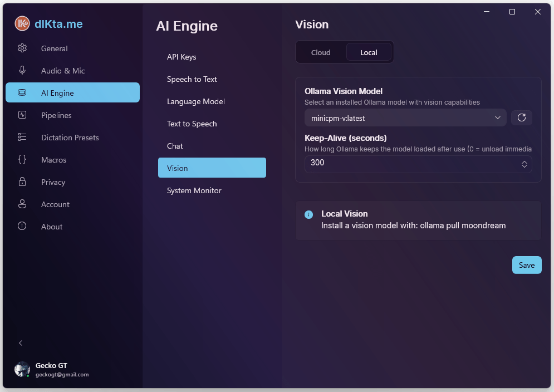Image resolution: width=554 pixels, height=392 pixels.
Task: Select the Vision subsection
Action: tap(212, 168)
